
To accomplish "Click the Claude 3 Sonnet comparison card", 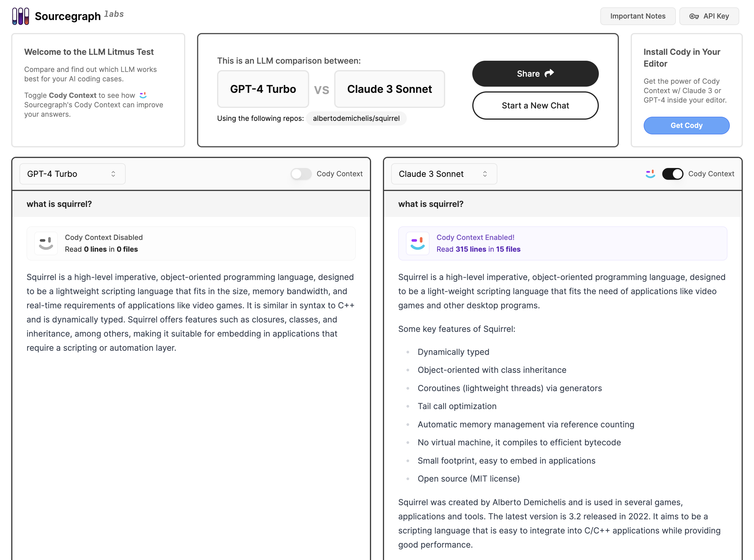I will pos(389,89).
